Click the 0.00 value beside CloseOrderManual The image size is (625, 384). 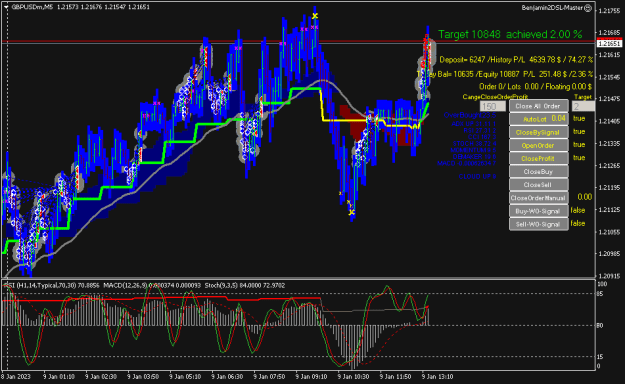(x=584, y=197)
